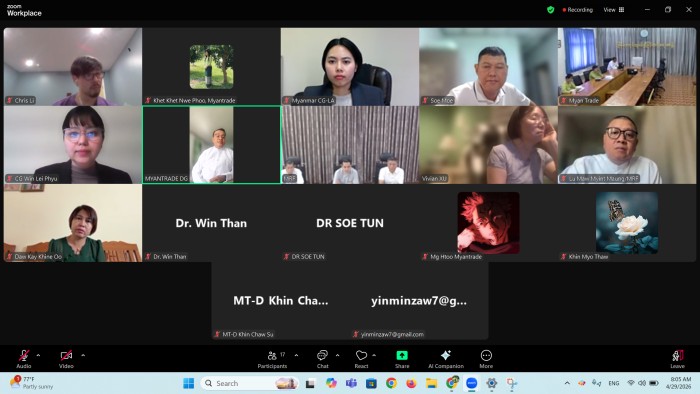This screenshot has height=394, width=700.
Task: Select U Maw Myint Maung MRF tile
Action: click(627, 145)
